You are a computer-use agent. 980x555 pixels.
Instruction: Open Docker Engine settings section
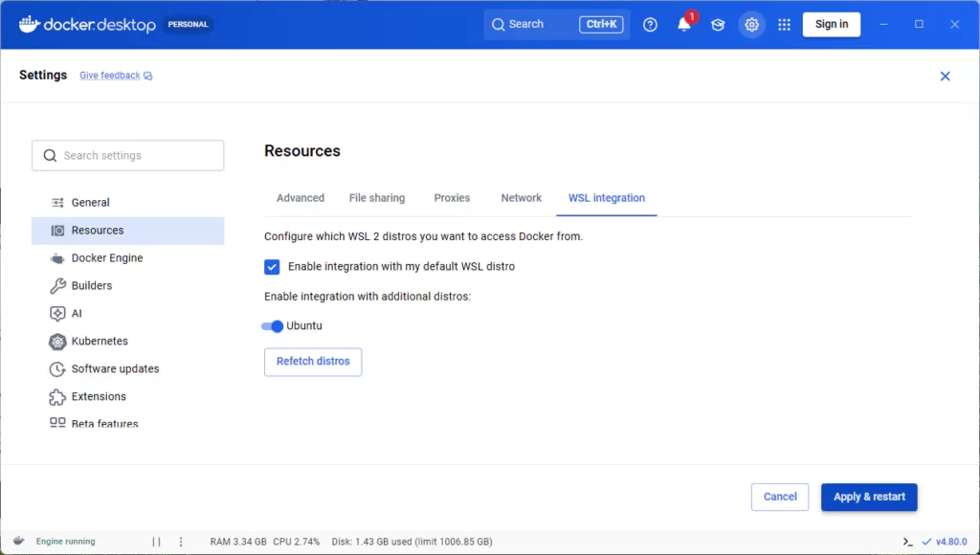click(127, 258)
